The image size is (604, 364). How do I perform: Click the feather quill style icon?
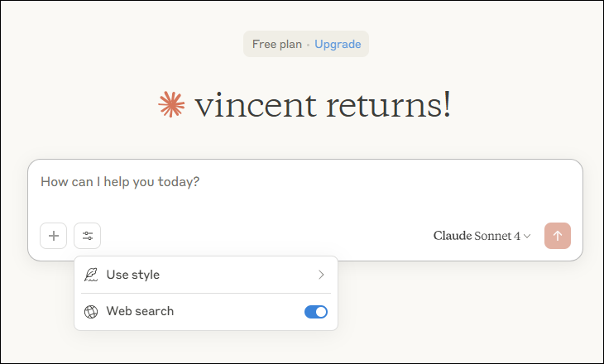[91, 275]
